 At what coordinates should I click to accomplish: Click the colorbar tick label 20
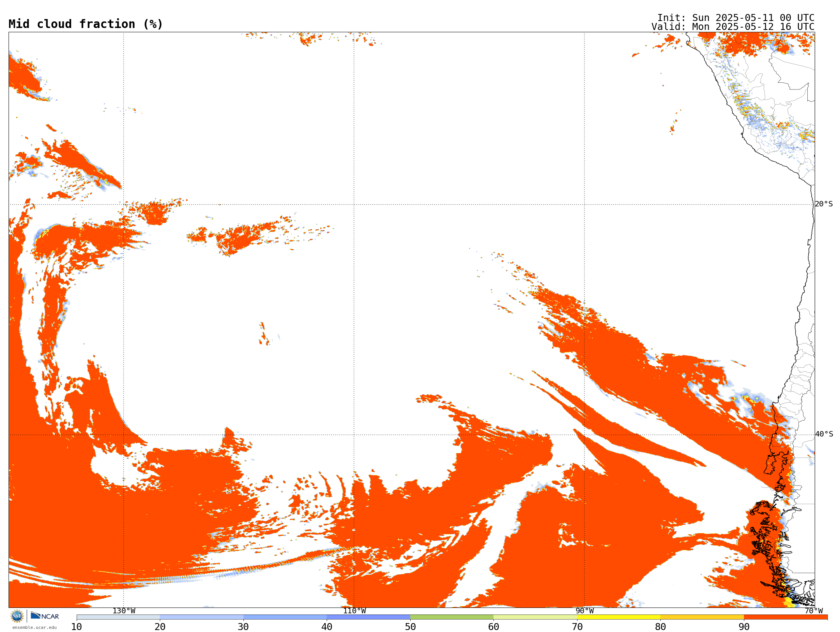[x=160, y=627]
